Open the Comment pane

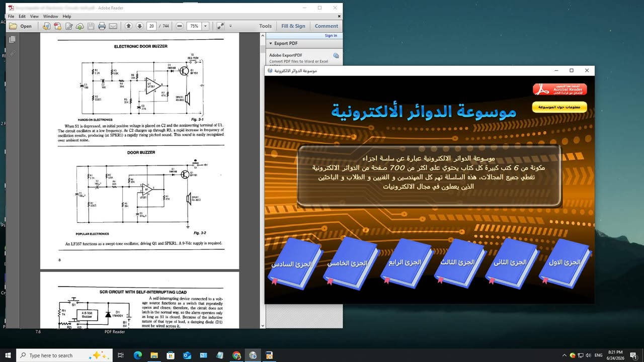327,26
